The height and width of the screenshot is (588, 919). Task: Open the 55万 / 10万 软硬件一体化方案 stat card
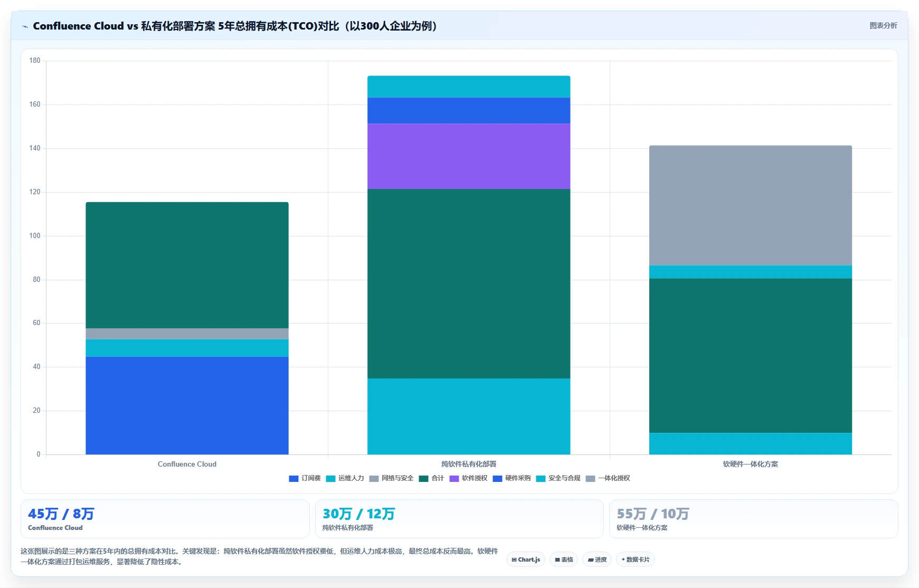click(x=753, y=519)
